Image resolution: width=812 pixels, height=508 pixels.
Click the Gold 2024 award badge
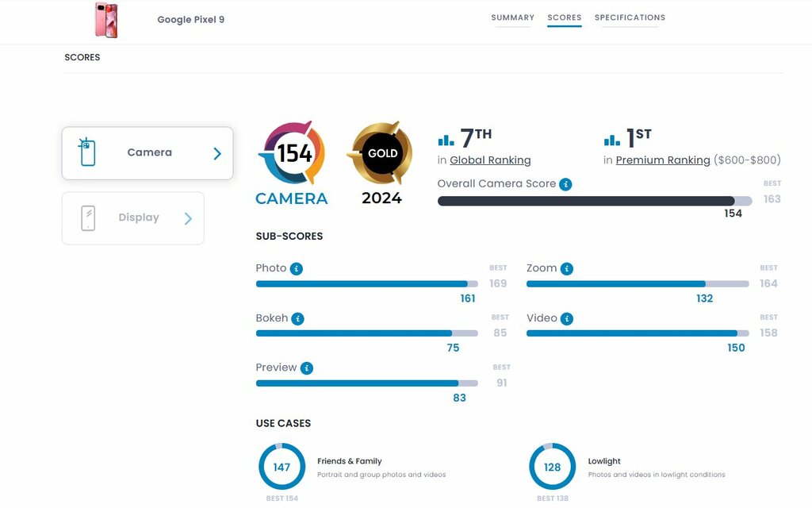[x=381, y=153]
